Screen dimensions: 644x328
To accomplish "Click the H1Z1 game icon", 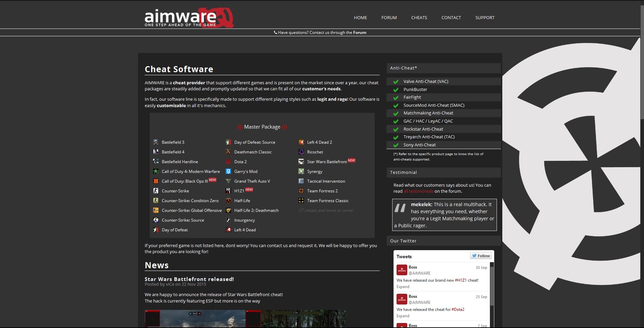I will click(x=228, y=191).
